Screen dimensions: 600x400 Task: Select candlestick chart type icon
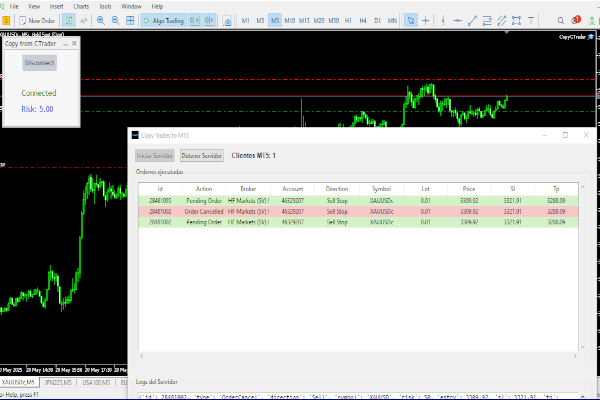69,21
